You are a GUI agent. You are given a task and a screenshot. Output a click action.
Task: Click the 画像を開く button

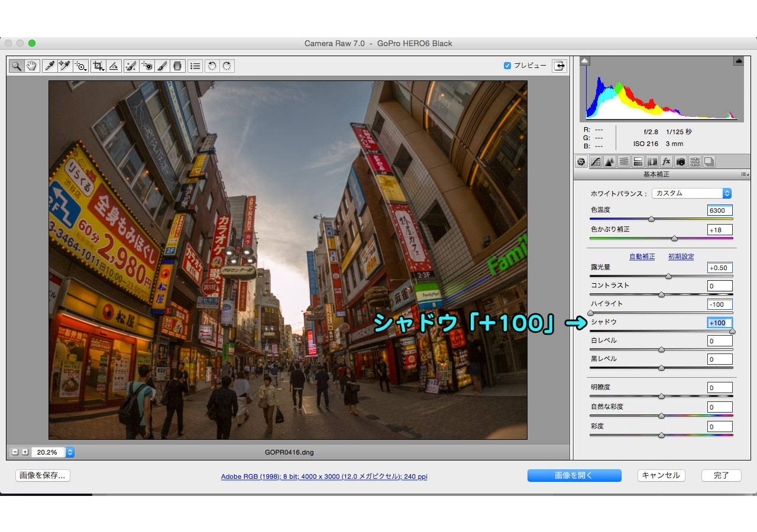[x=574, y=475]
